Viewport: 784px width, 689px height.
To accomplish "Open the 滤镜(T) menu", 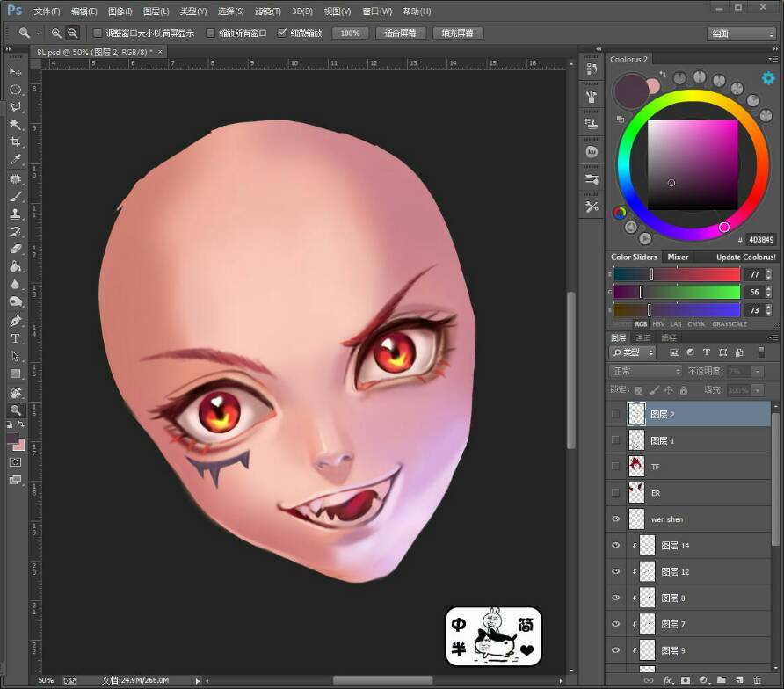I will click(x=267, y=11).
